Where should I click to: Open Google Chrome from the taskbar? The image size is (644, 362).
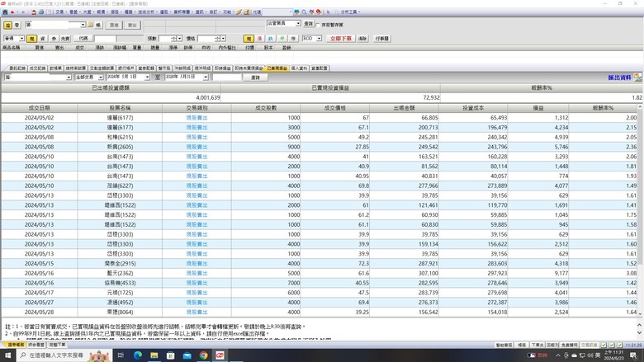(x=203, y=355)
